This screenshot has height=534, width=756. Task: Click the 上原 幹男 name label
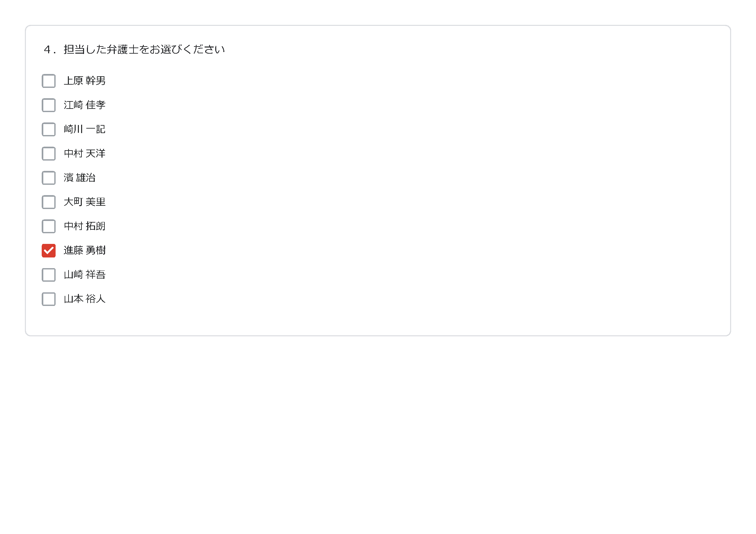point(85,81)
